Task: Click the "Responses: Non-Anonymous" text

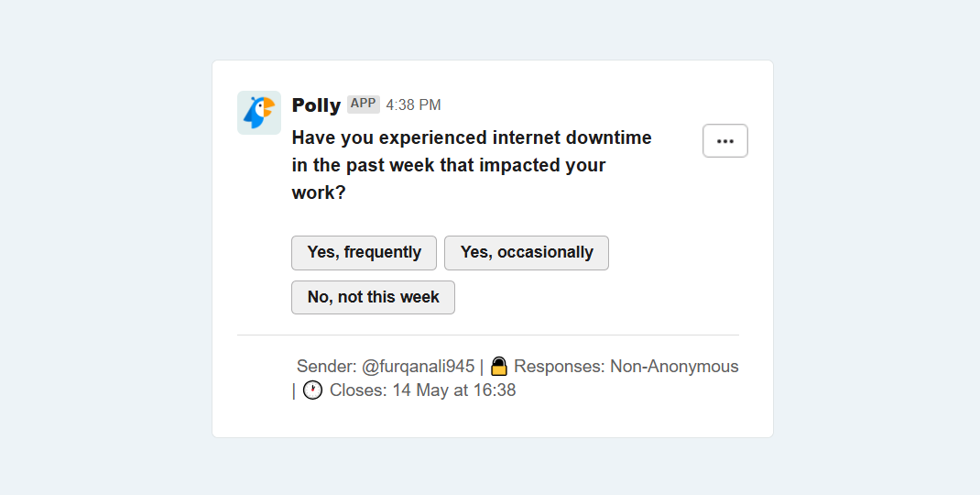Action: pyautogui.click(x=626, y=366)
